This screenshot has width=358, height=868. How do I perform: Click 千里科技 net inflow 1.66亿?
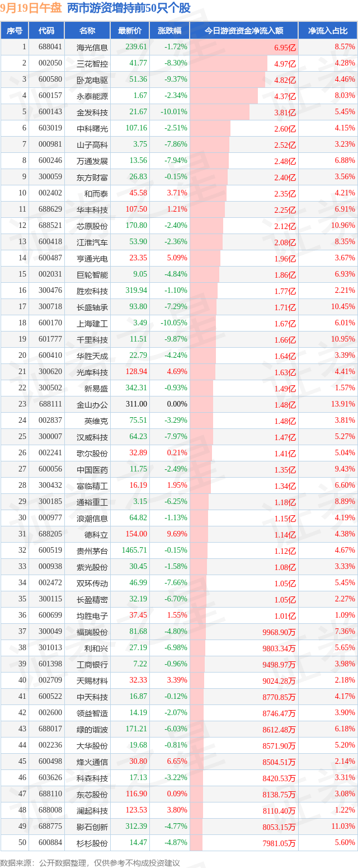[285, 340]
